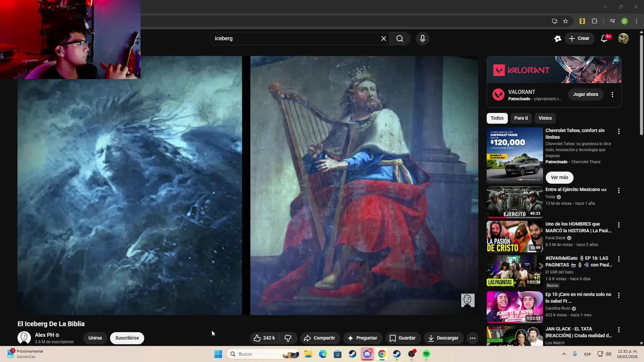Click Jugar ahora on the VALORANT ad

coord(586,95)
